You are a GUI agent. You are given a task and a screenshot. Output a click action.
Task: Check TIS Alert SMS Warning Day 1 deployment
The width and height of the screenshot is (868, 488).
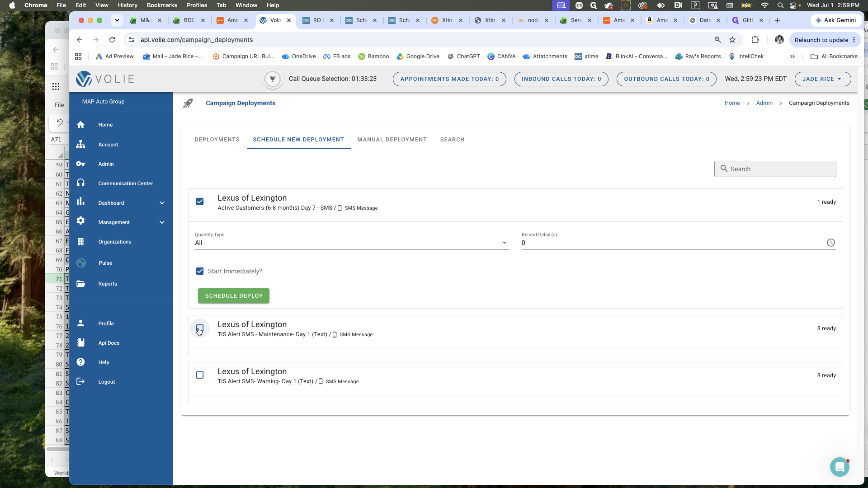[200, 375]
